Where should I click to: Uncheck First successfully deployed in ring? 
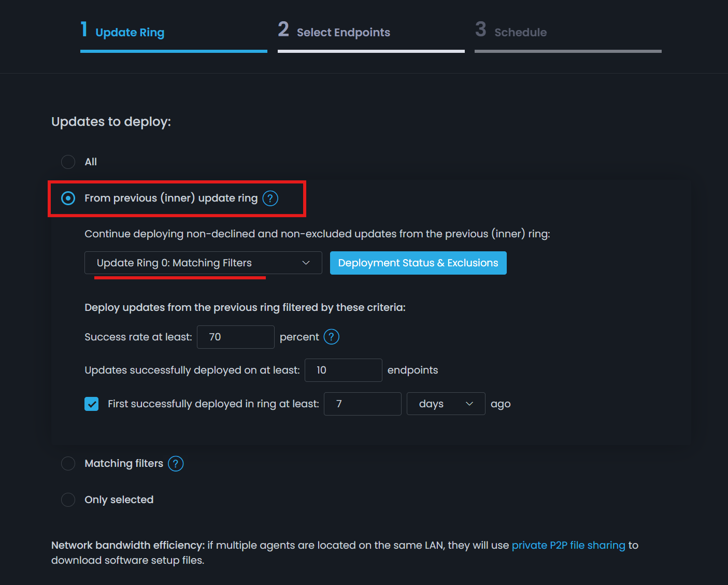tap(91, 404)
